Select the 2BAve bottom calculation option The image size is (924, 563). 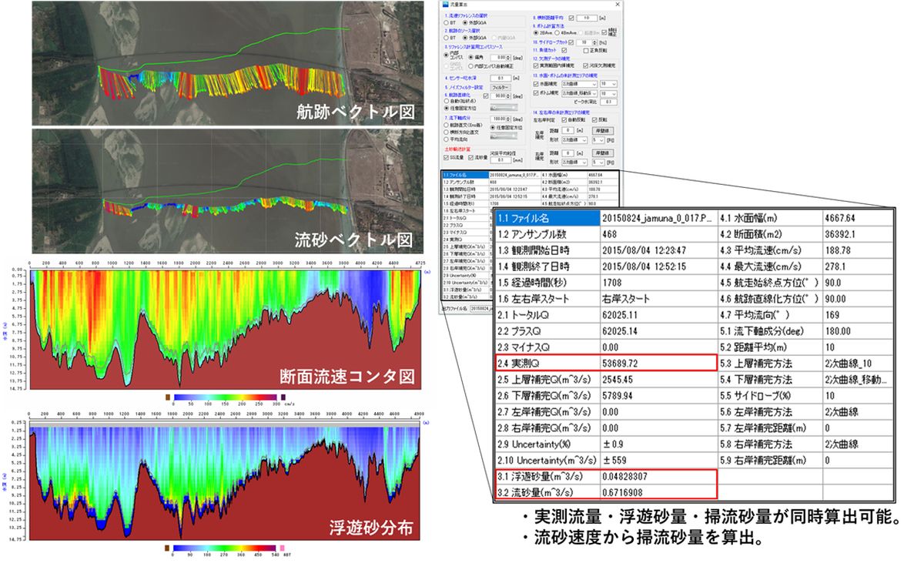[x=536, y=33]
